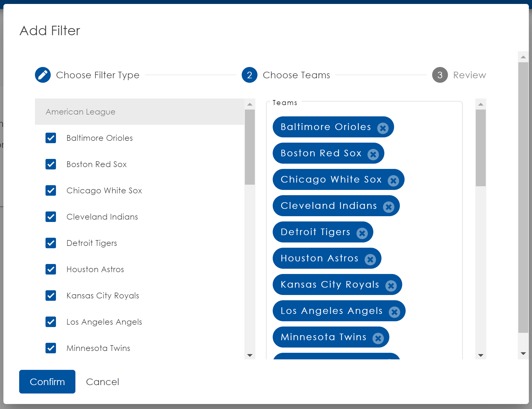Click the Confirm button

pos(47,382)
